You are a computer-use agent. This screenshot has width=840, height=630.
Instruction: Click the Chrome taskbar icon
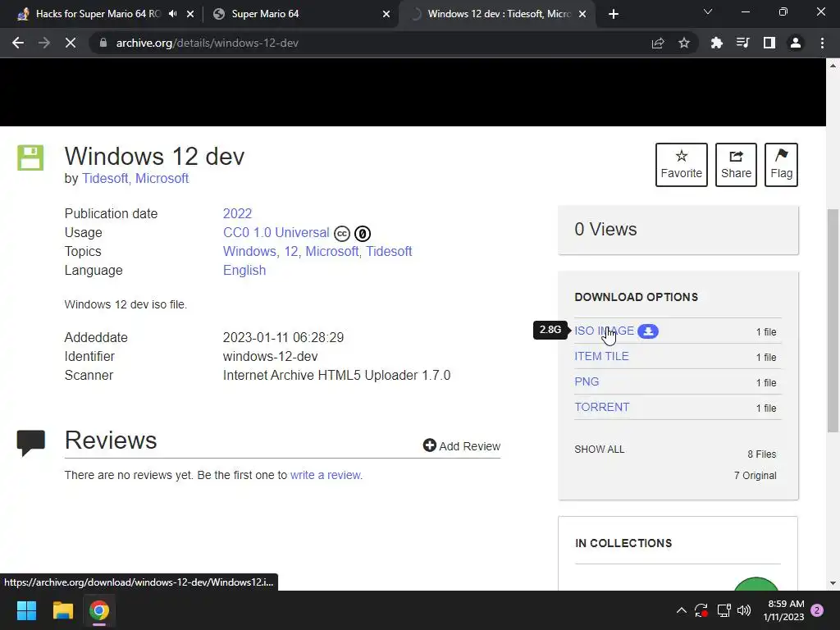(99, 610)
